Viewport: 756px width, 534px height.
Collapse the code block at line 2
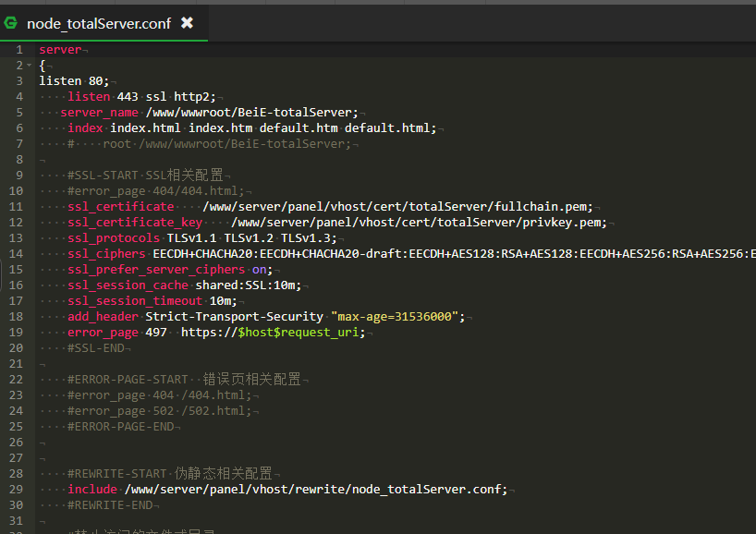point(29,65)
